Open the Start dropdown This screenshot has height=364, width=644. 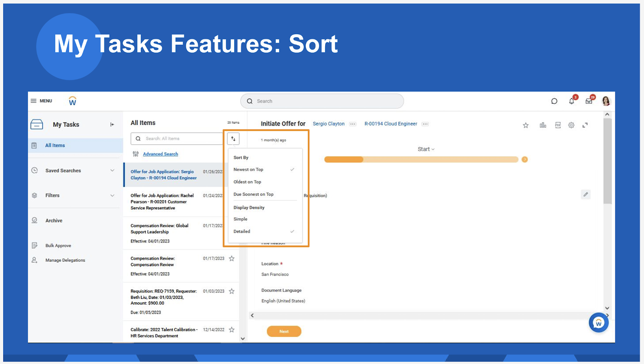(x=426, y=149)
